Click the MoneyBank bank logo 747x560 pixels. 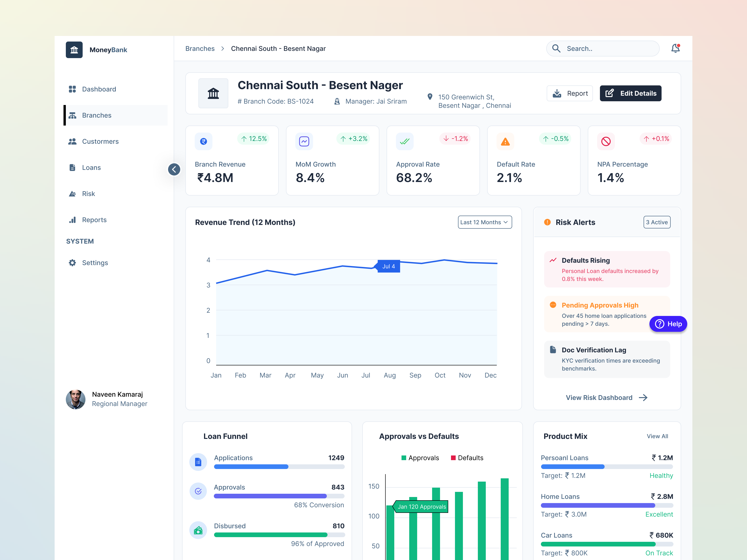click(x=74, y=50)
